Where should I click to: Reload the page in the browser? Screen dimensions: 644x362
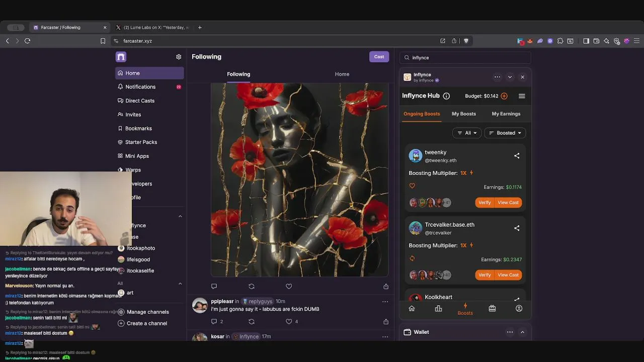click(28, 41)
